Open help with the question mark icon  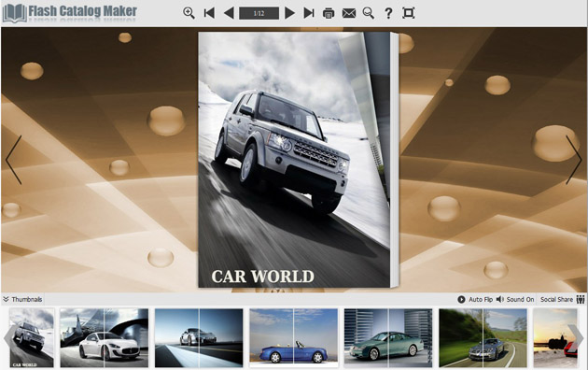pyautogui.click(x=388, y=13)
